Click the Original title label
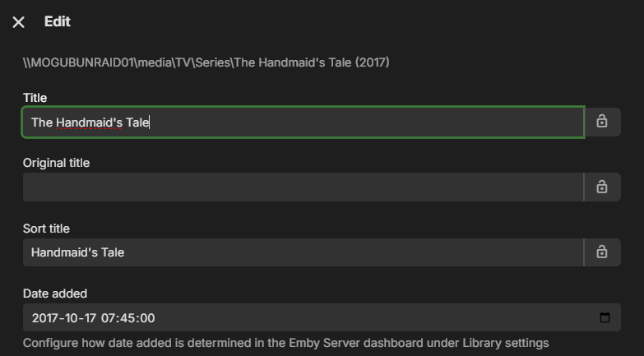This screenshot has height=356, width=644. click(56, 163)
